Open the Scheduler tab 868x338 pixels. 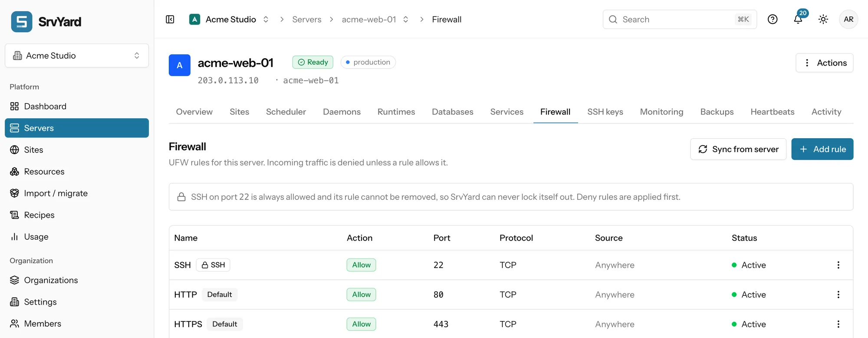coord(286,112)
